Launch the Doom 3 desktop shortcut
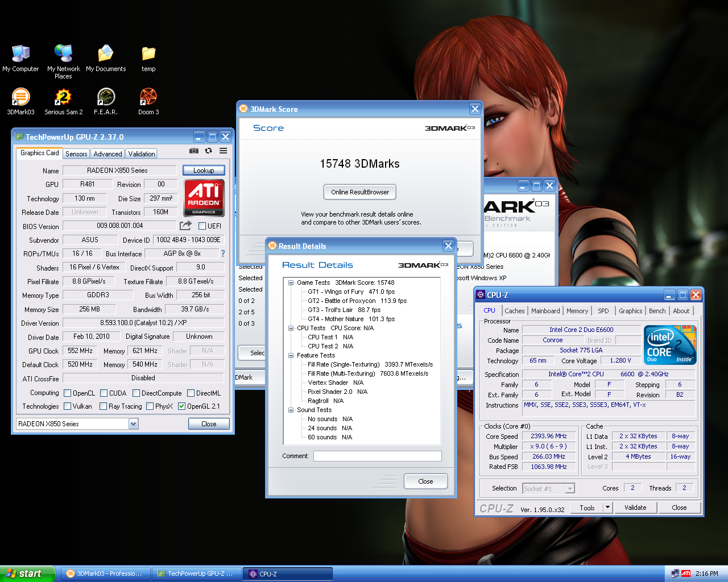This screenshot has height=582, width=728. click(x=148, y=102)
